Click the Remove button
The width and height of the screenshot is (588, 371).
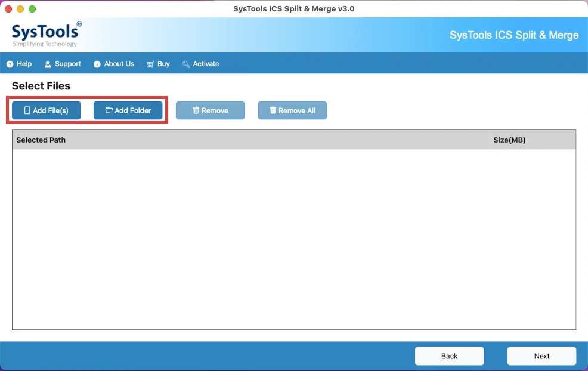tap(210, 110)
